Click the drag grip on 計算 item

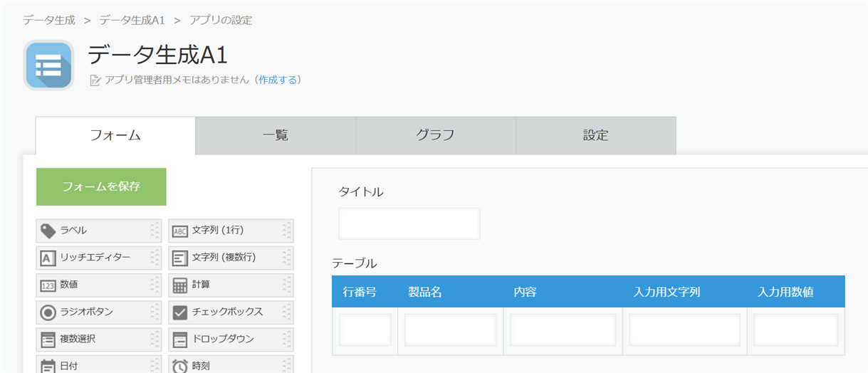click(x=286, y=285)
